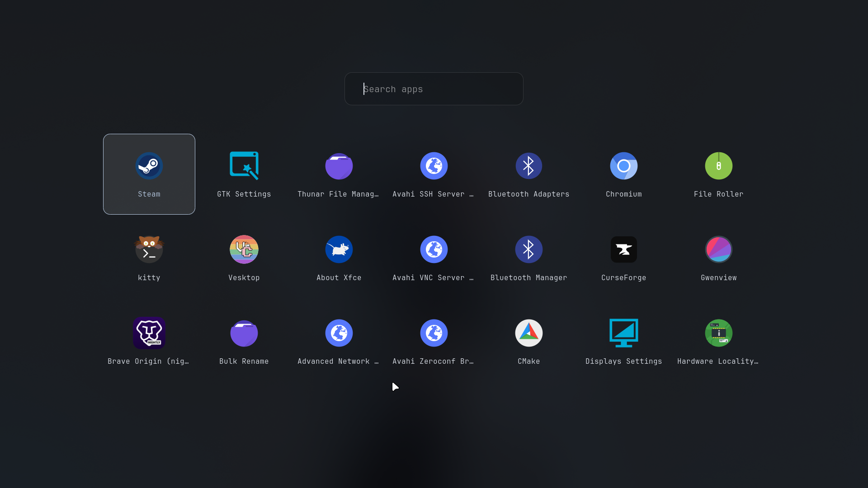Open About Xfce mouse icon
This screenshot has width=868, height=488.
(x=339, y=249)
